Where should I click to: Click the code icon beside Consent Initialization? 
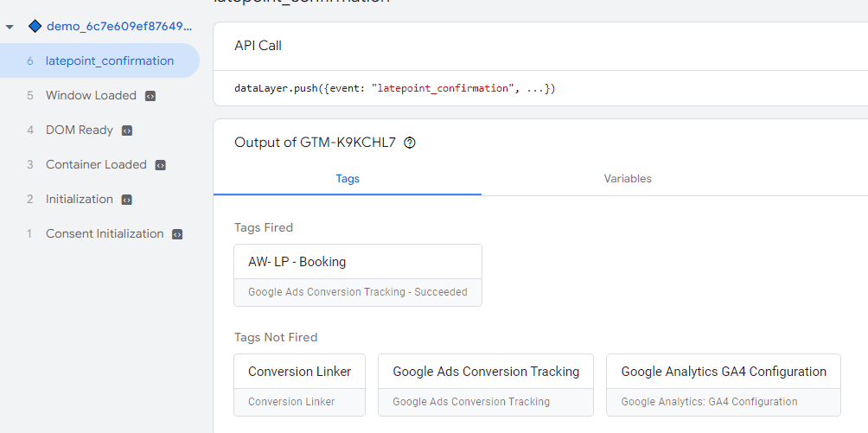pyautogui.click(x=177, y=234)
